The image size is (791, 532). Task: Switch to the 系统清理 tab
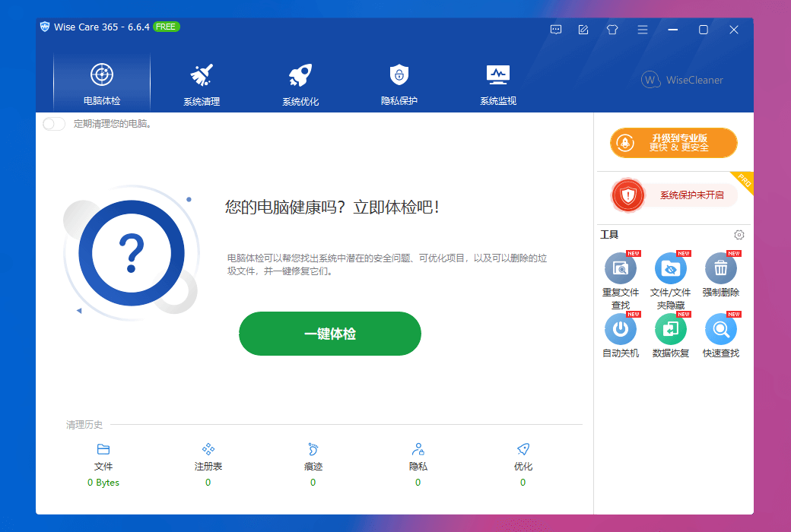pos(200,82)
